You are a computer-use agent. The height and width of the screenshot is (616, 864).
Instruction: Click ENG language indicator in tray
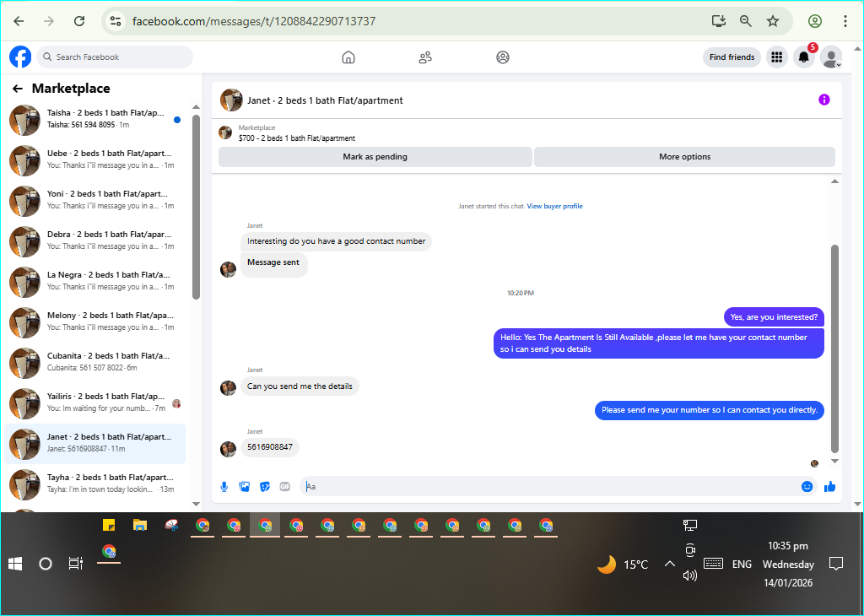coord(742,565)
